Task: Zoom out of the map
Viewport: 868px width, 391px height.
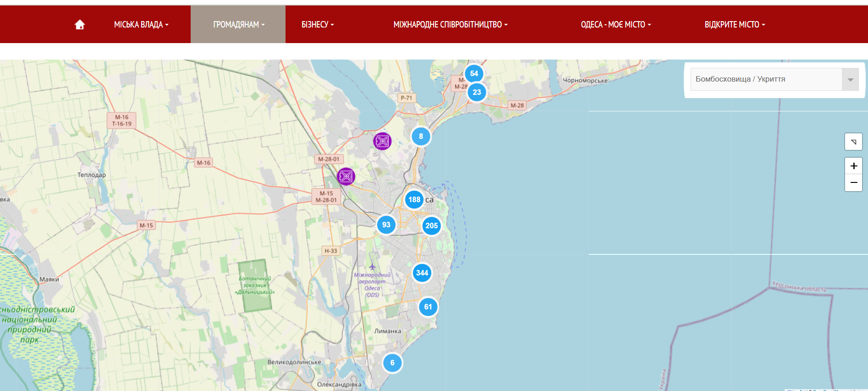Action: (853, 183)
